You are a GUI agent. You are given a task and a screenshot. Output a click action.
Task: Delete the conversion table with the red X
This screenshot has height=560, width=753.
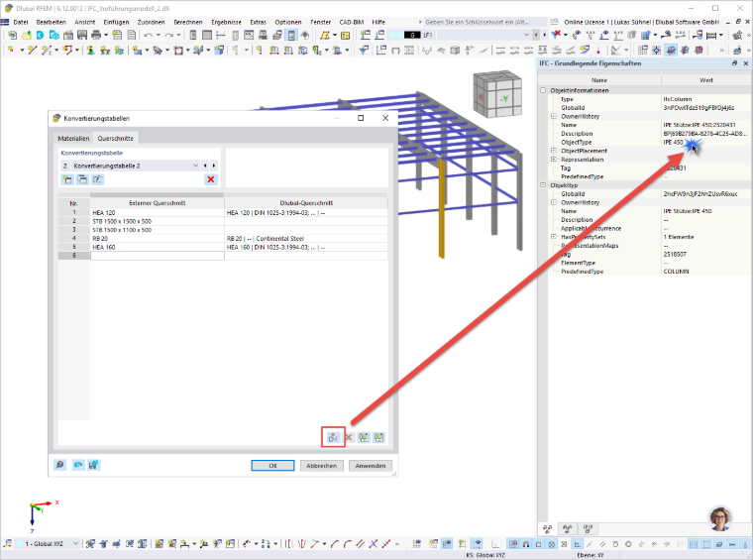210,179
